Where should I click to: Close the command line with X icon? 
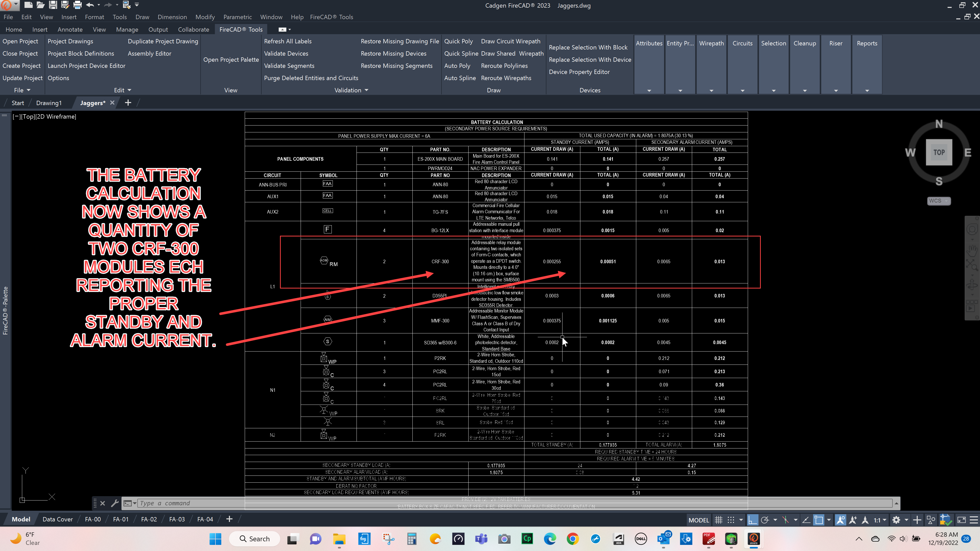[x=103, y=503]
